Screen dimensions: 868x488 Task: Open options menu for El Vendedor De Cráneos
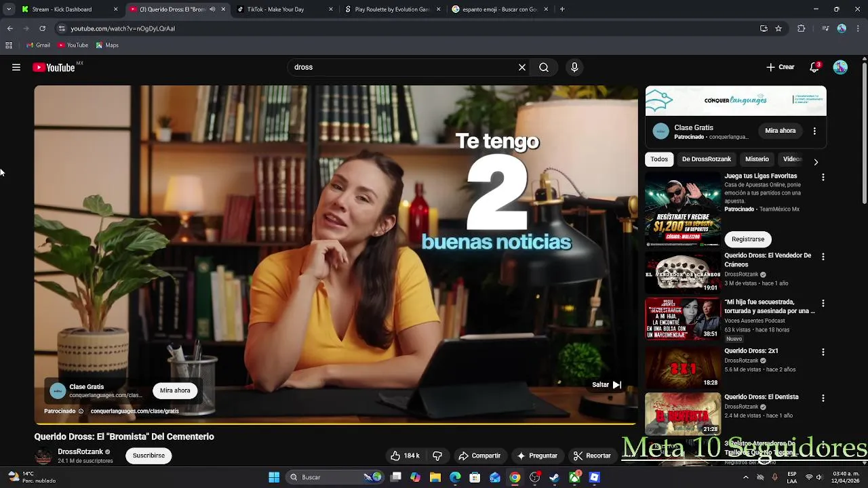coord(823,257)
